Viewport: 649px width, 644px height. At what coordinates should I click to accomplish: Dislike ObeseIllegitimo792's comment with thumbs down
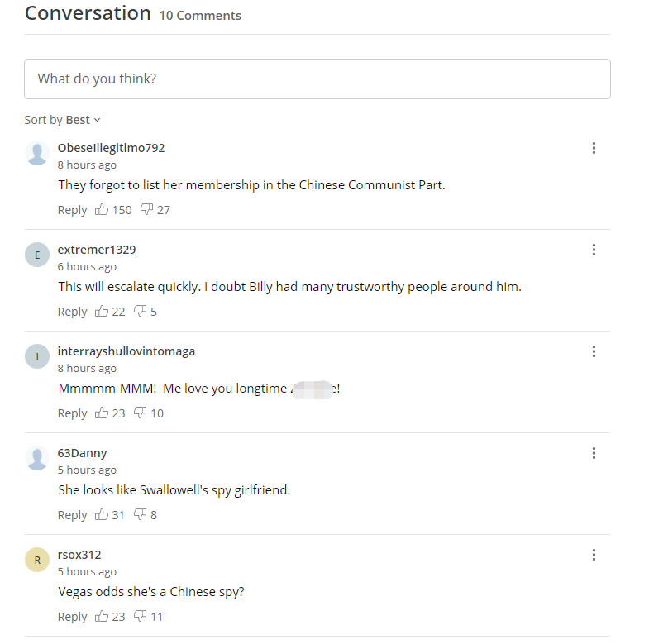146,209
